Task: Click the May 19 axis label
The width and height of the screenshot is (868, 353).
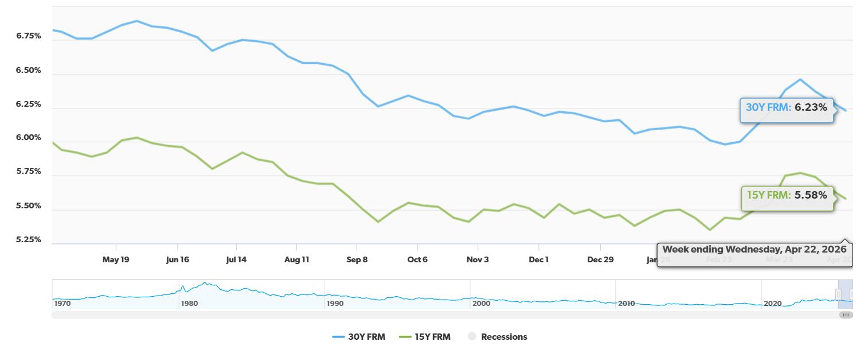Action: pos(116,259)
